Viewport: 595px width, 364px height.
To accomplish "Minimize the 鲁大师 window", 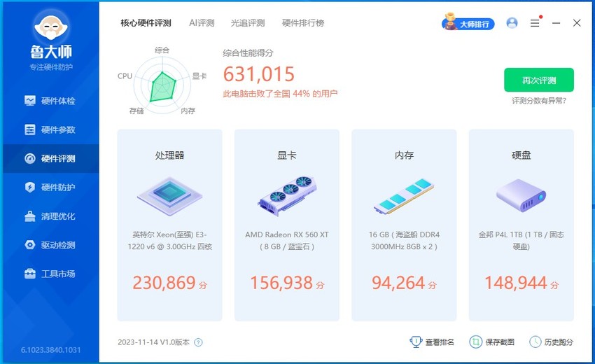I will pos(556,23).
